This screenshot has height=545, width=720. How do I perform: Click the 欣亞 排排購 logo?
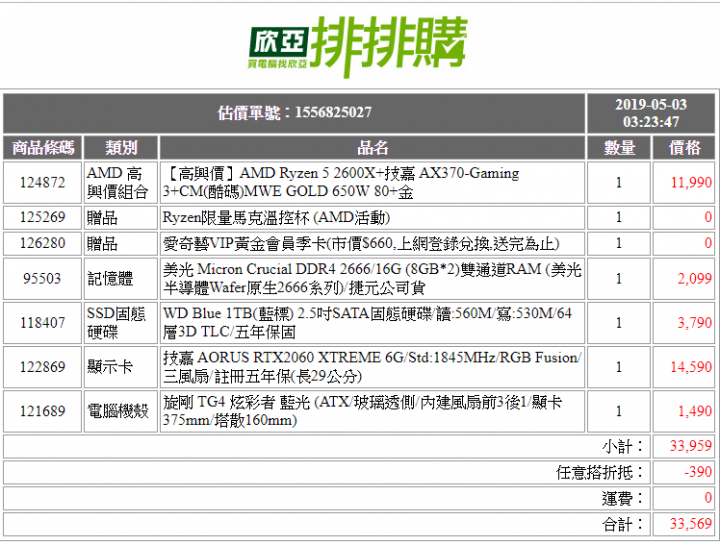358,46
